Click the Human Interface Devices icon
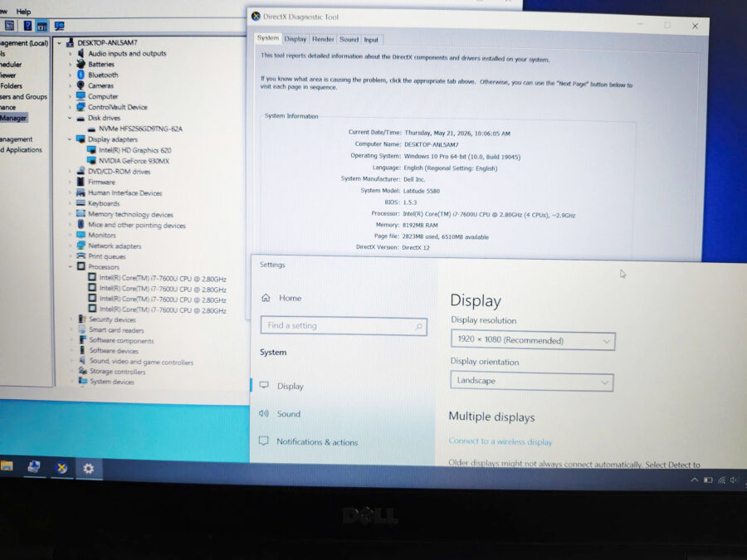 (81, 192)
